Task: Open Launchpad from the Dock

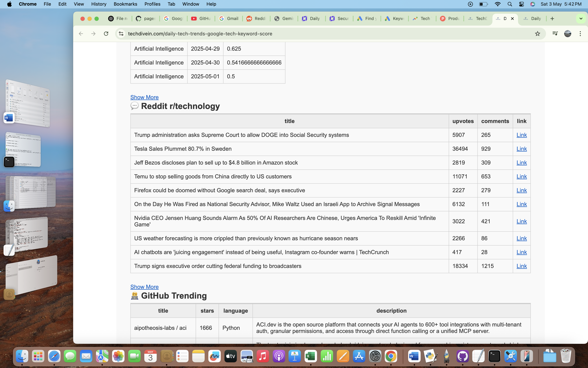Action: (38, 356)
